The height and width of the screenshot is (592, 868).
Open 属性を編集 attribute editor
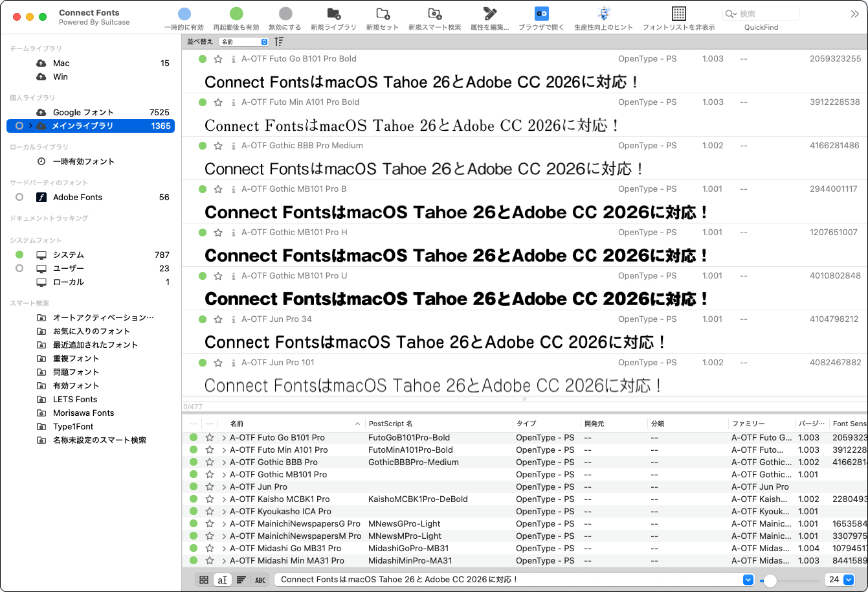click(490, 14)
